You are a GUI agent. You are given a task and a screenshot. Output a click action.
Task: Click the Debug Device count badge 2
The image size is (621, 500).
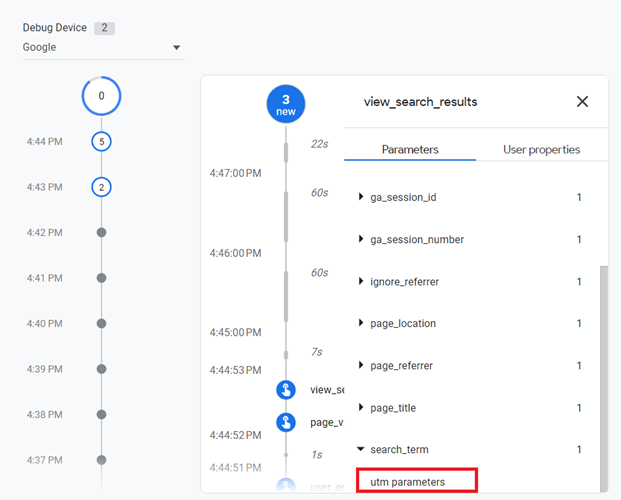(104, 28)
